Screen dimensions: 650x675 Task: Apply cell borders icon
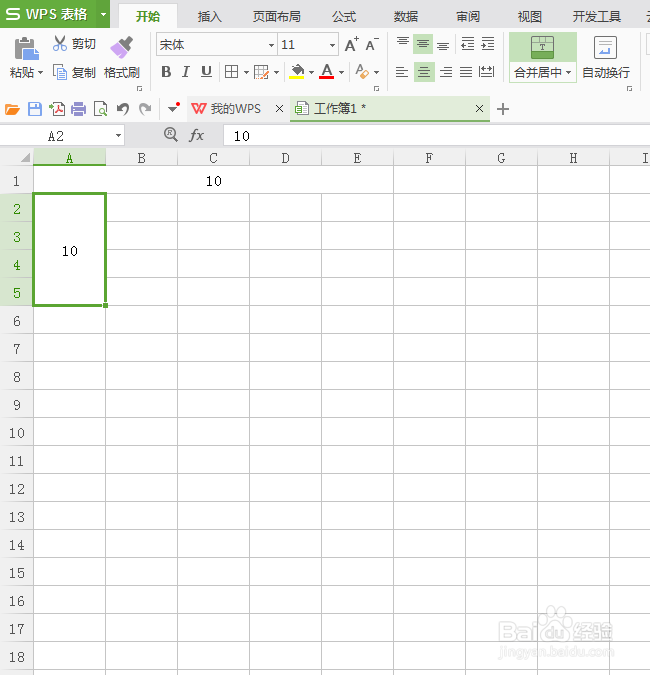[x=232, y=72]
